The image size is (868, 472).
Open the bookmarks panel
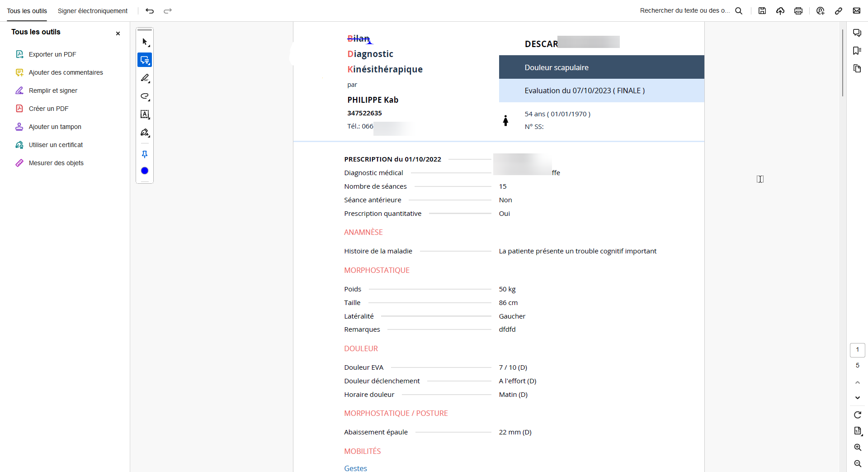(857, 51)
